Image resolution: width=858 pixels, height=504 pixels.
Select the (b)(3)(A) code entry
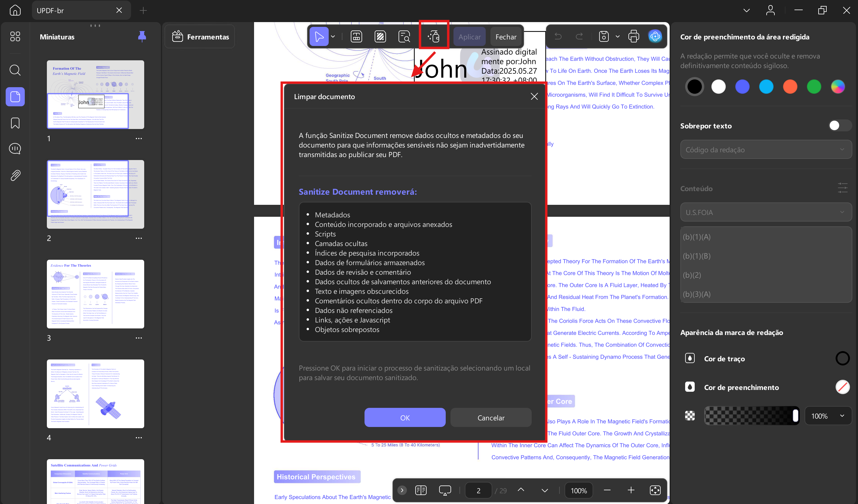click(766, 294)
